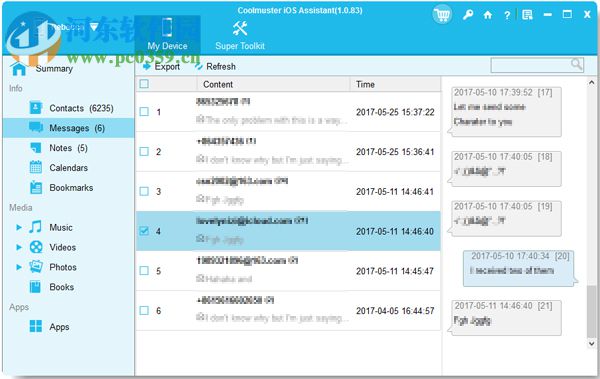
Task: Select message timed 2017-05-25 15:36:41
Action: tap(288, 152)
